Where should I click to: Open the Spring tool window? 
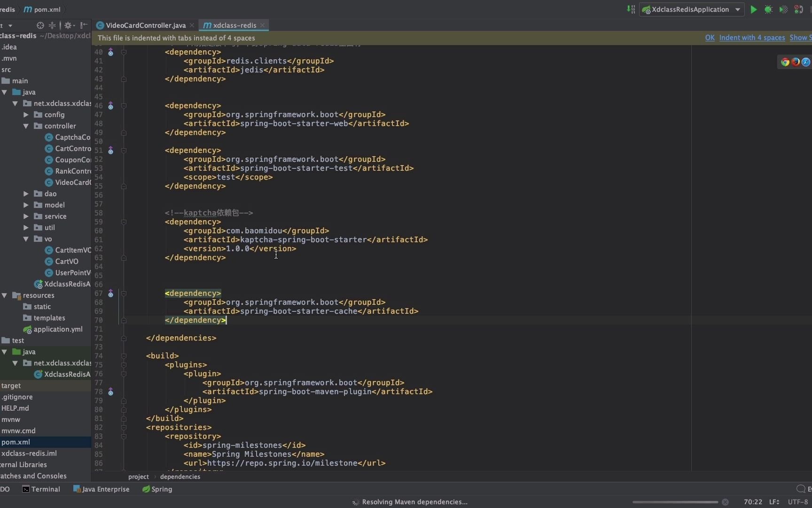pyautogui.click(x=157, y=489)
